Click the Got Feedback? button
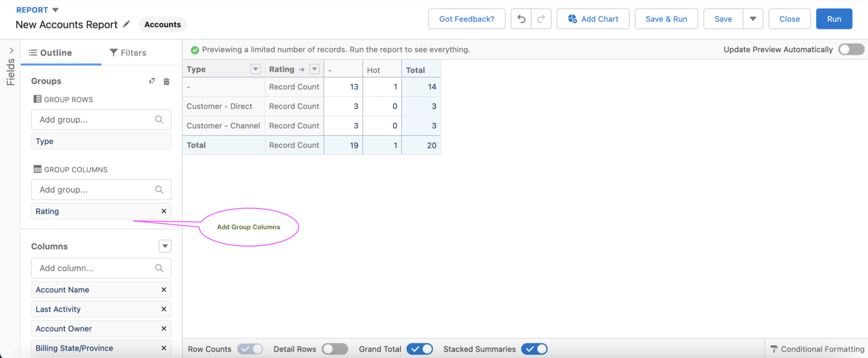Screen dimensions: 868x358 [467, 19]
